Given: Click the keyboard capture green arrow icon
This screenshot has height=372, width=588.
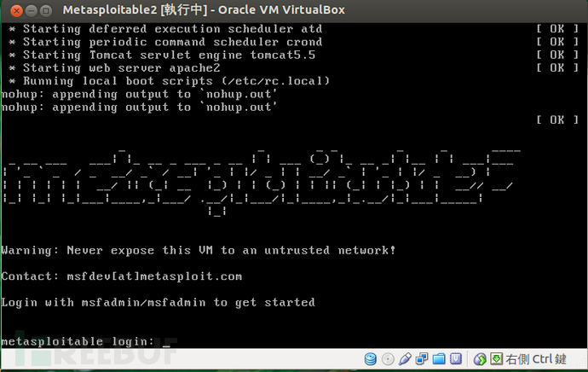Looking at the screenshot, I should 497,359.
